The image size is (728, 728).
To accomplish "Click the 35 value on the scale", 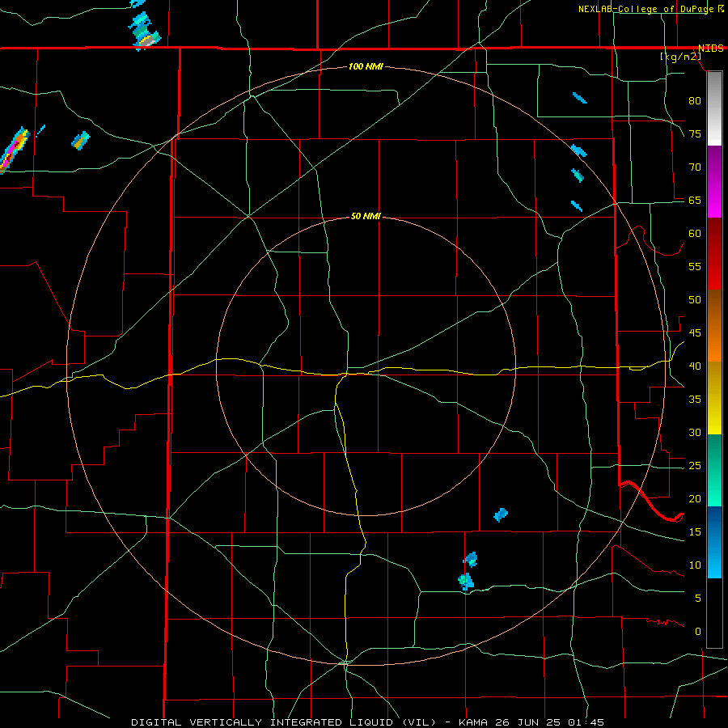I will click(x=695, y=400).
